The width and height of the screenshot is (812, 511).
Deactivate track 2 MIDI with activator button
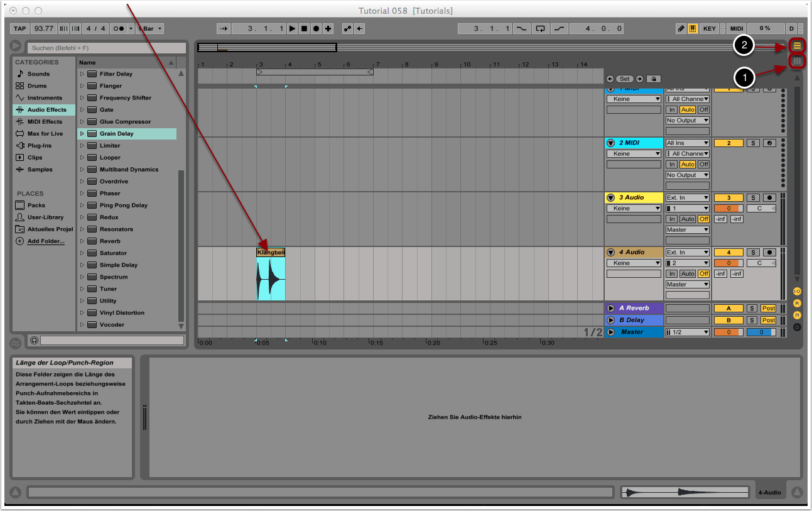click(728, 143)
